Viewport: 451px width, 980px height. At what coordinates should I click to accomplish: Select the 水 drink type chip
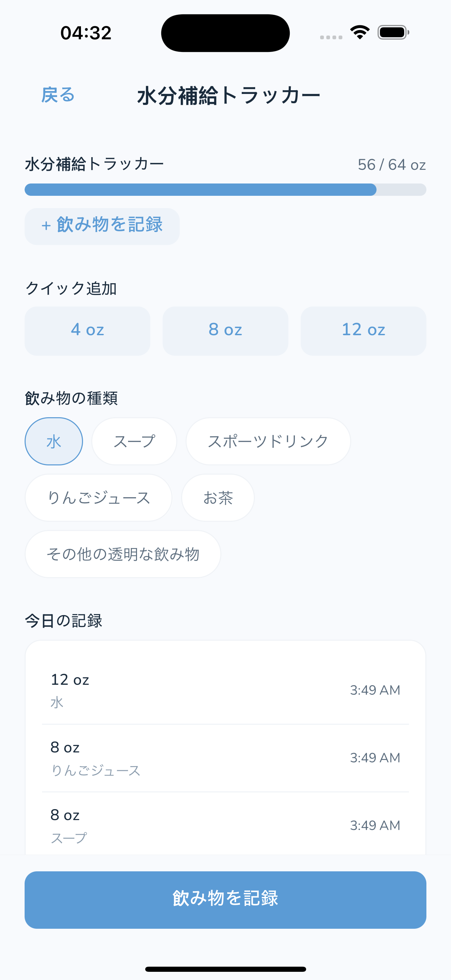click(54, 441)
